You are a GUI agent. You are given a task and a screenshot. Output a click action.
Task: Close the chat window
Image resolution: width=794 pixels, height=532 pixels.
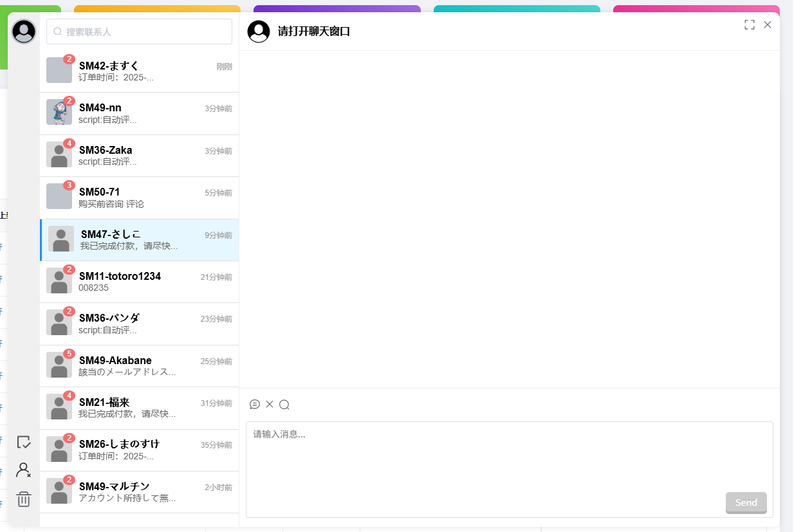click(x=767, y=24)
